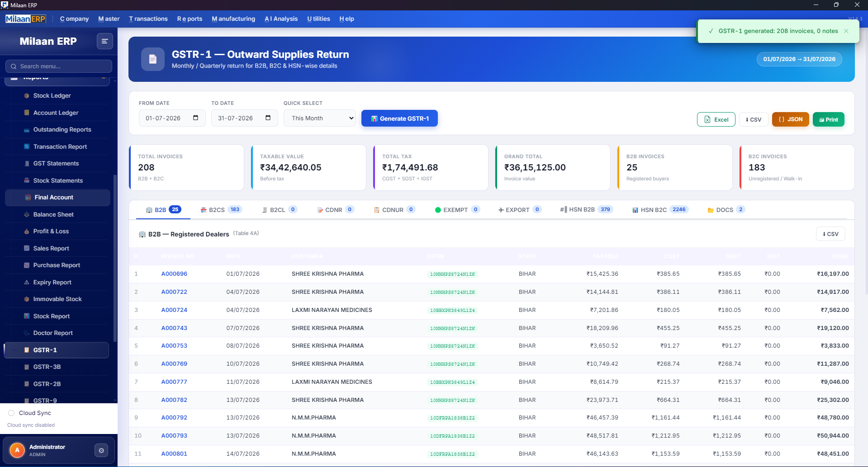Switch to the HSN B2B tab
The width and height of the screenshot is (868, 467).
click(x=586, y=210)
